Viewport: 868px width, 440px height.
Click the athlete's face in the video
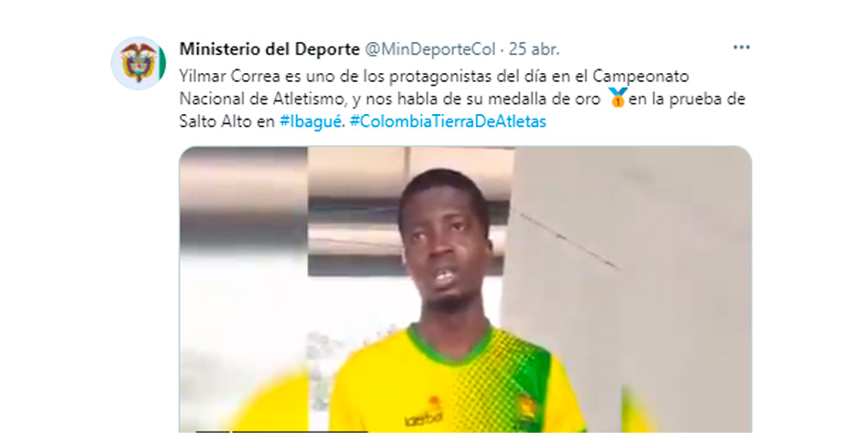tap(444, 242)
